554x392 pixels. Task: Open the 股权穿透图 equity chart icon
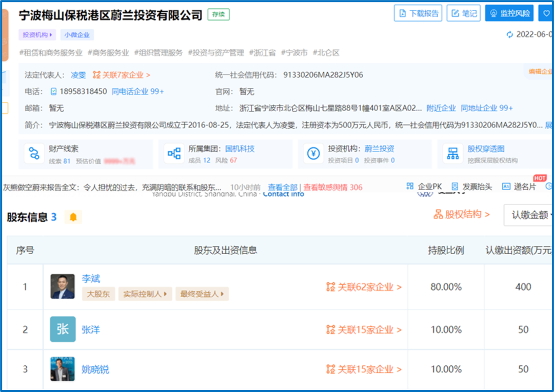click(x=453, y=153)
